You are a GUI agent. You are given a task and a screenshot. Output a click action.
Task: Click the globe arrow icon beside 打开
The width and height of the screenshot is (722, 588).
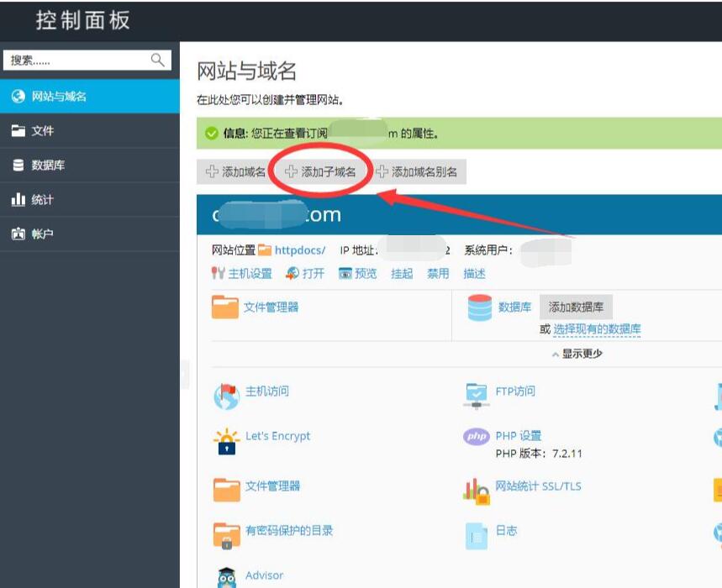292,273
